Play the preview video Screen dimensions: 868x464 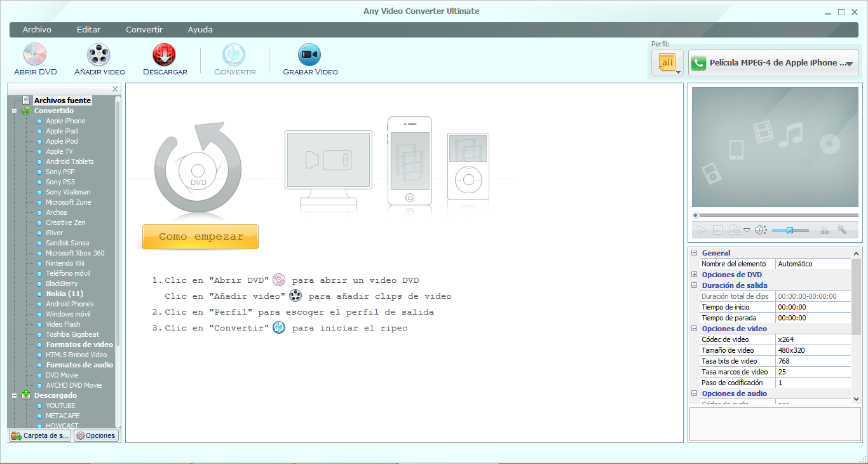[701, 230]
